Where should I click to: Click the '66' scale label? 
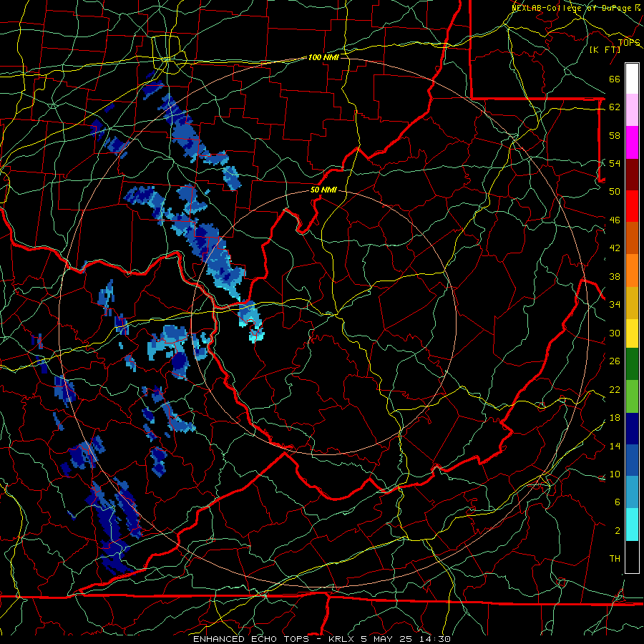pyautogui.click(x=615, y=79)
